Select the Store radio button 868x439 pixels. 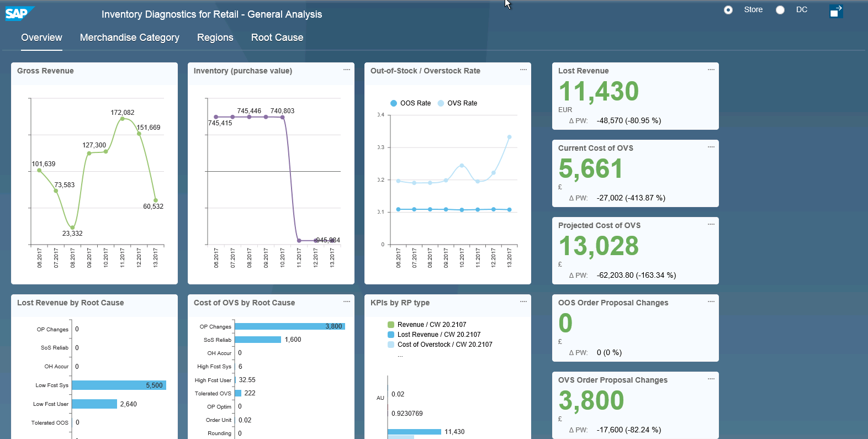click(x=728, y=10)
